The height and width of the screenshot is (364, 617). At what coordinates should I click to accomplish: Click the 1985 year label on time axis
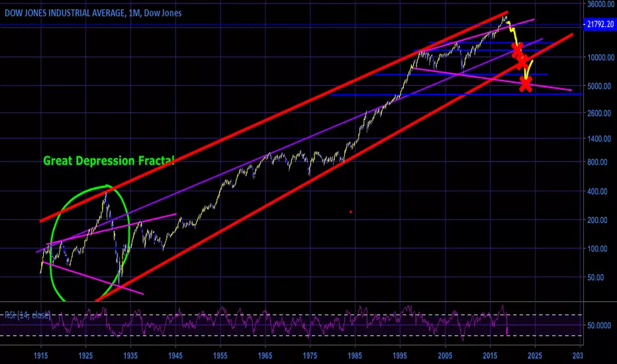(355, 356)
